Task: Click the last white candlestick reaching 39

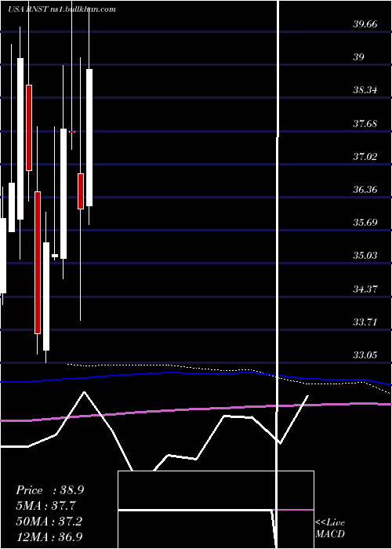Action: pos(89,137)
